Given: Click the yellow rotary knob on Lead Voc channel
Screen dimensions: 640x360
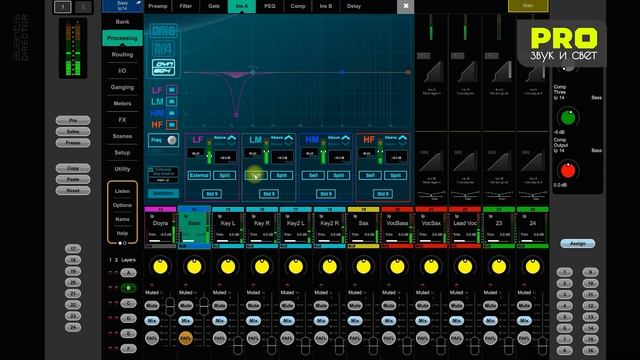Looking at the screenshot, I should click(x=465, y=267).
